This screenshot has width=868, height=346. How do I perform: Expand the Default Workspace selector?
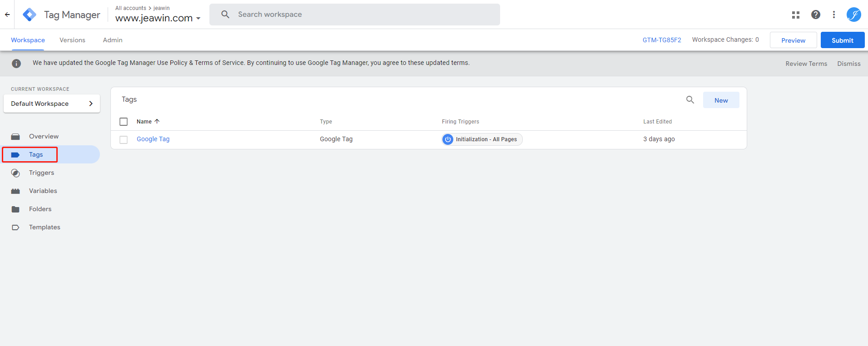pyautogui.click(x=52, y=104)
